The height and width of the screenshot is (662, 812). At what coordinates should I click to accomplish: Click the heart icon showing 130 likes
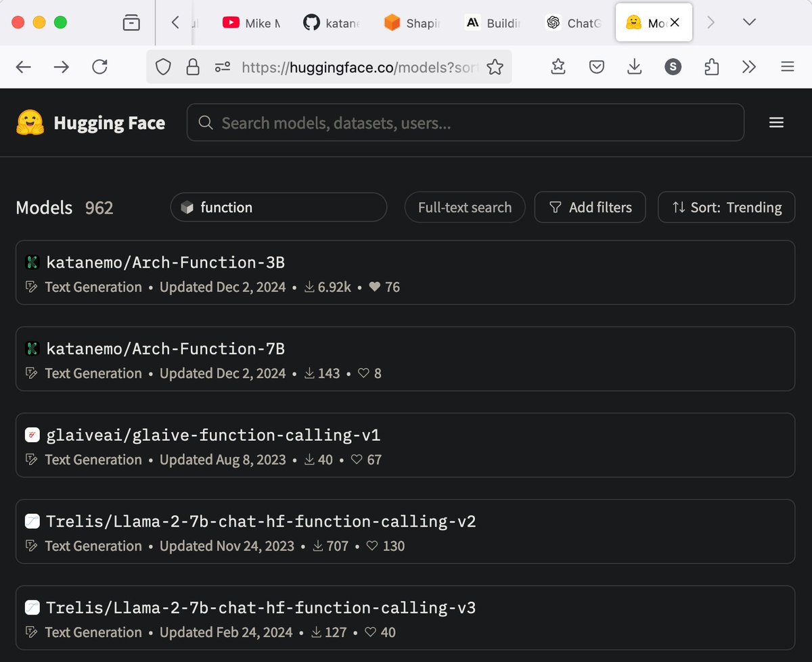372,546
